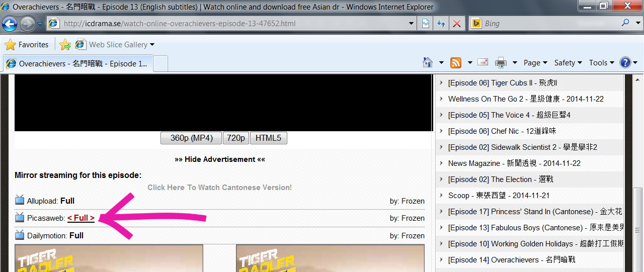
Task: Go back with the Back arrow button
Action: (10, 23)
